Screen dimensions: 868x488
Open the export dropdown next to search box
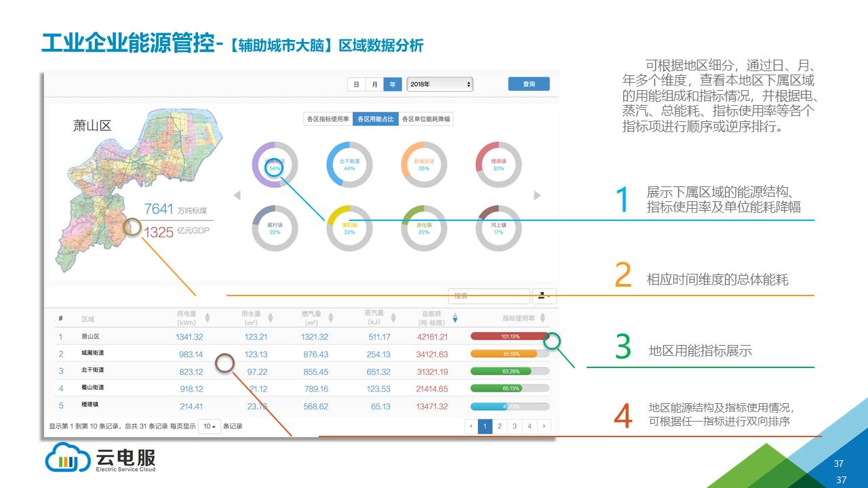(544, 296)
